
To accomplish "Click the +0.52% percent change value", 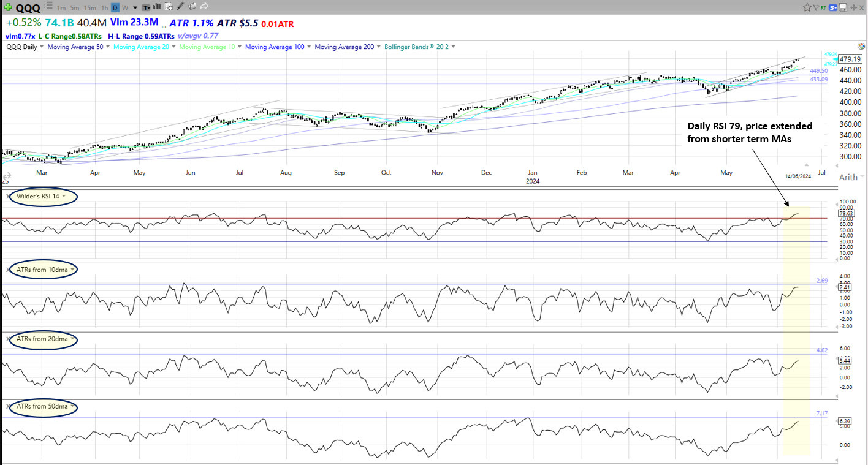I will pyautogui.click(x=23, y=23).
